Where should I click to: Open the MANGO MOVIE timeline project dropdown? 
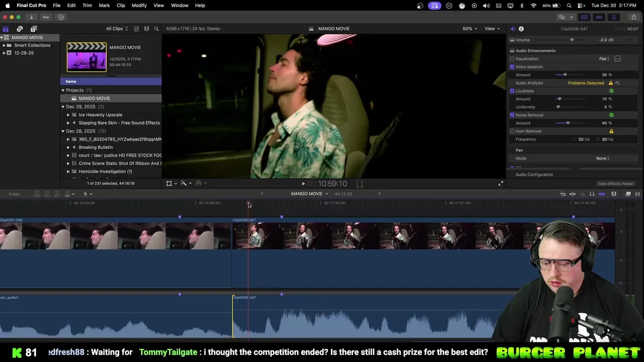309,194
